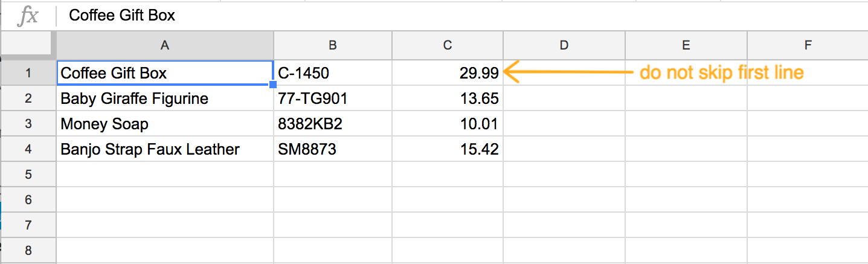
Task: Click the price cell showing 15.42
Action: (x=448, y=149)
